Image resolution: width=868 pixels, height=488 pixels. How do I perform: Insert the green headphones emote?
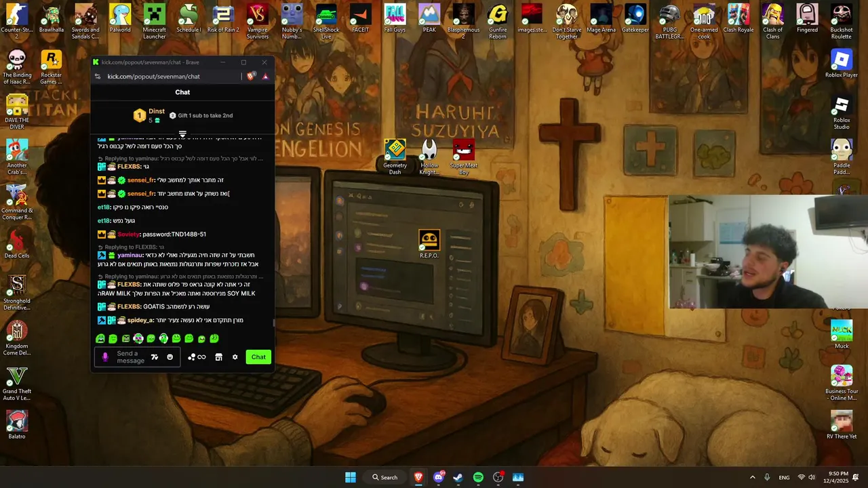pyautogui.click(x=163, y=338)
